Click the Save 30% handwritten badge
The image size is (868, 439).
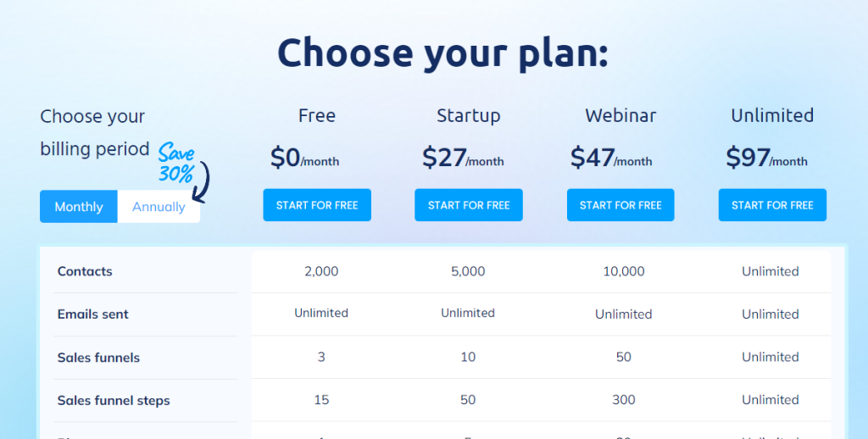tap(176, 163)
